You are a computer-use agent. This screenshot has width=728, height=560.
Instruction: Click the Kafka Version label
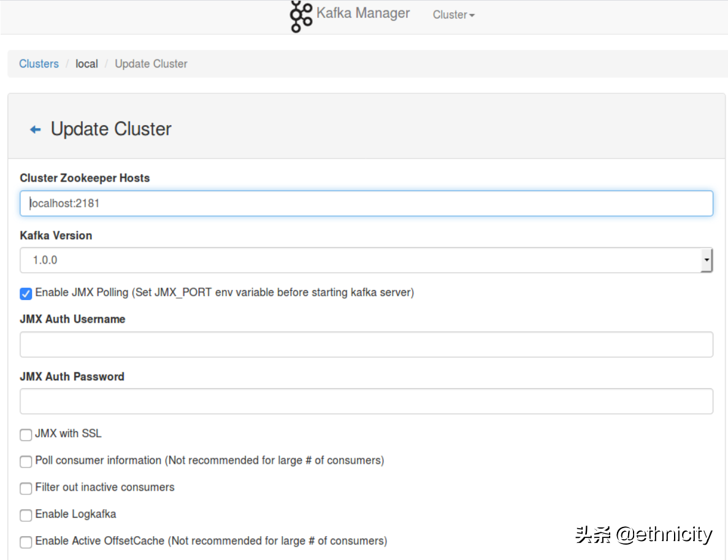56,236
